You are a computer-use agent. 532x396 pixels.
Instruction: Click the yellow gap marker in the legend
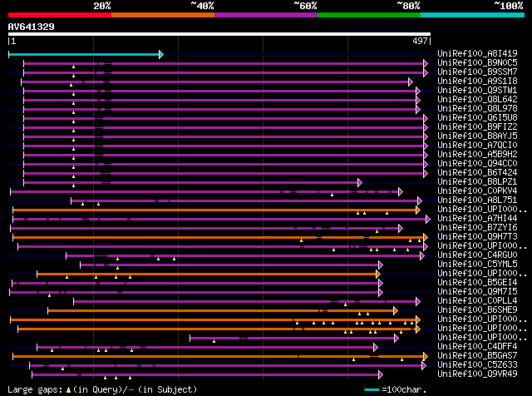point(68,390)
